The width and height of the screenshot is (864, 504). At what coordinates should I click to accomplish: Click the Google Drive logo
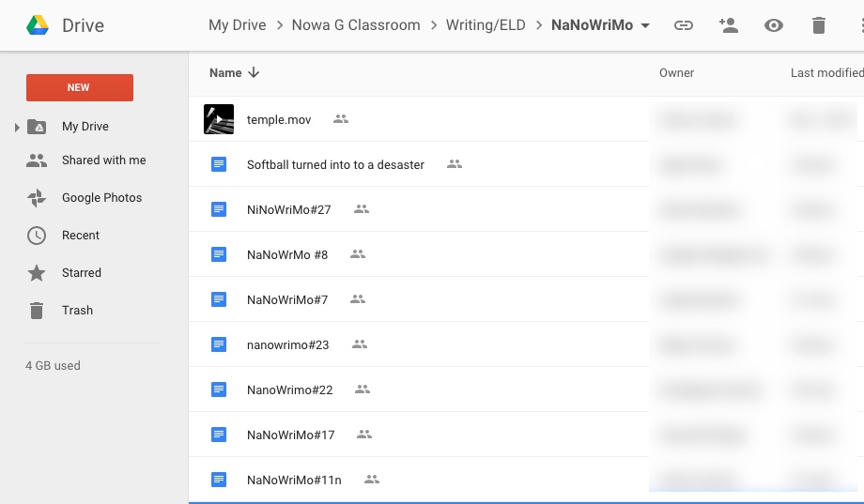coord(38,25)
